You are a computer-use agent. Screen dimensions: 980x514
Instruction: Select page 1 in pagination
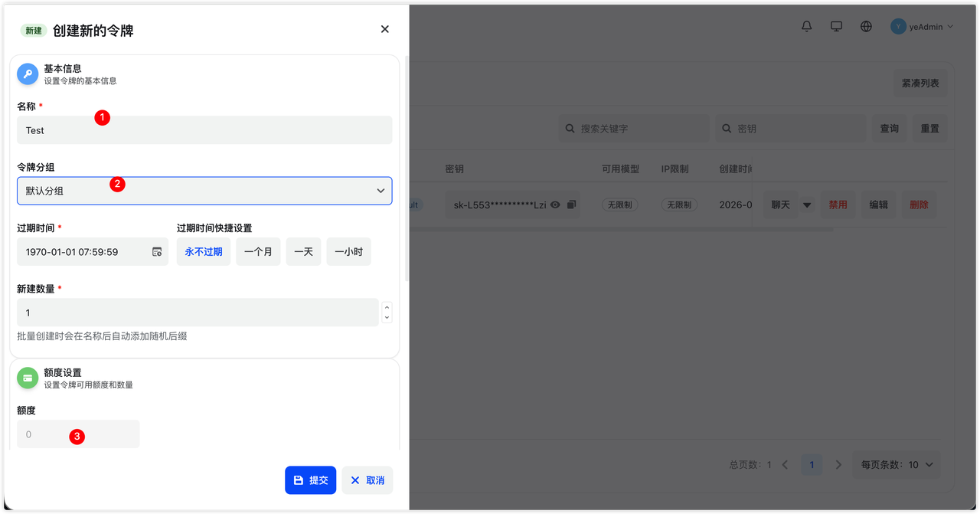point(812,464)
